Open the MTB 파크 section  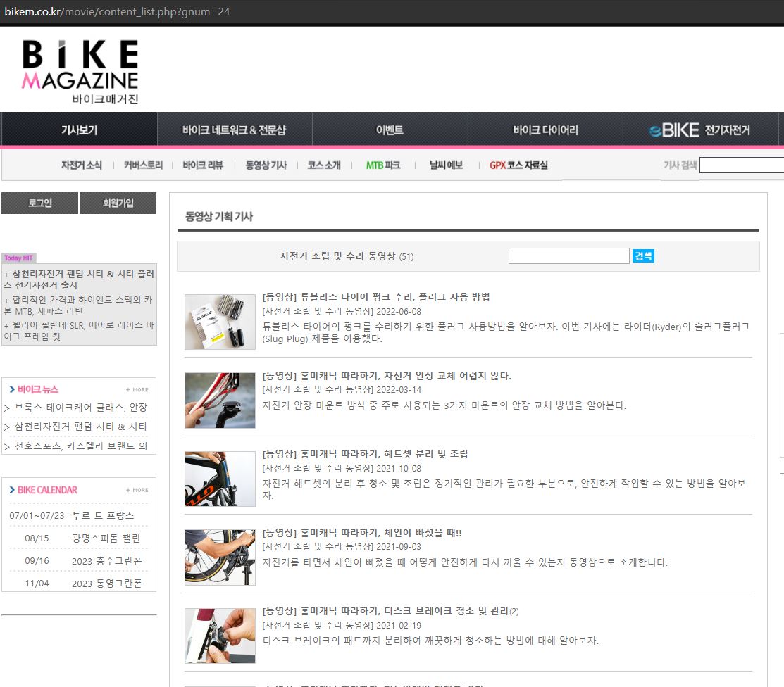(383, 165)
